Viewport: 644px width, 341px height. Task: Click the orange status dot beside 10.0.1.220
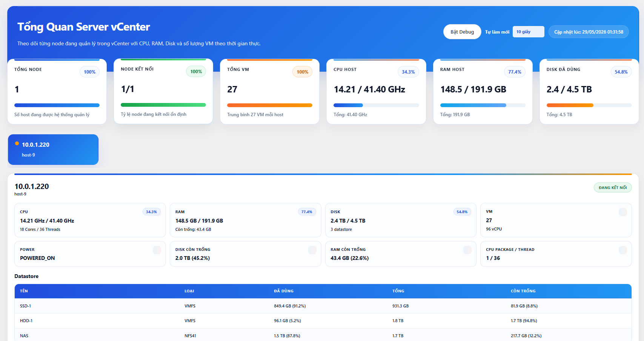pyautogui.click(x=17, y=143)
